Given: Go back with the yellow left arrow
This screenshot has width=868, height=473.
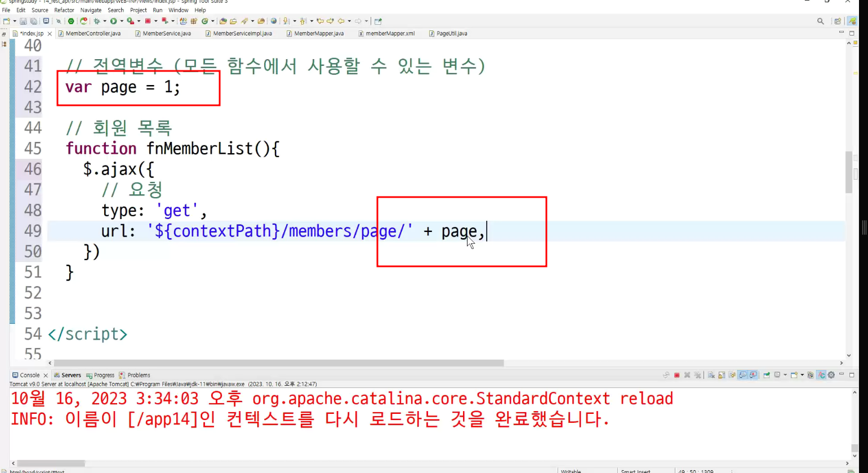Looking at the screenshot, I should click(341, 21).
